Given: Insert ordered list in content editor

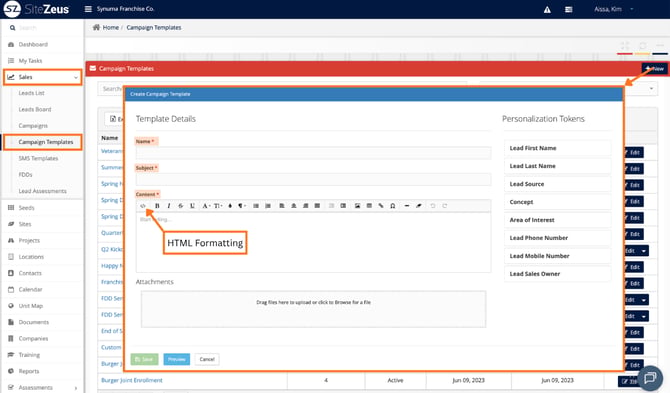Looking at the screenshot, I should [268, 206].
